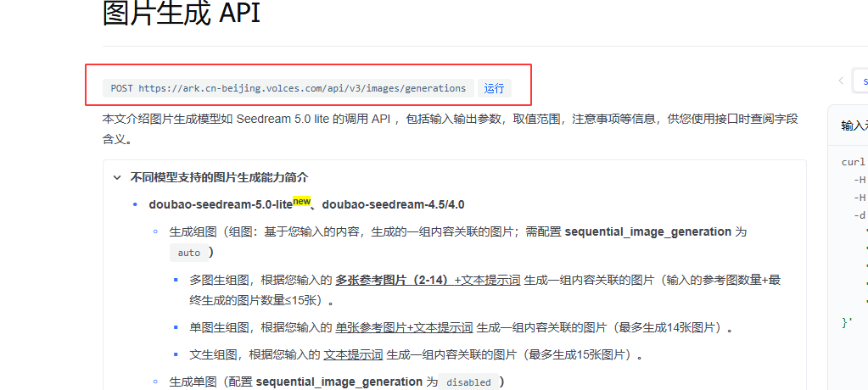The image size is (868, 390).
Task: Click underlined 单张参考图片+文本提示词 text
Action: click(x=404, y=327)
